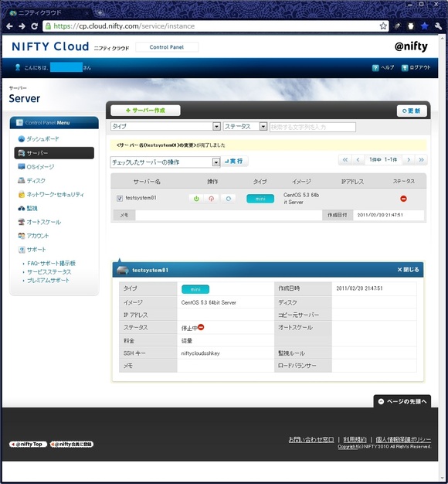Click the pencil extension icon in toolbar

397,26
